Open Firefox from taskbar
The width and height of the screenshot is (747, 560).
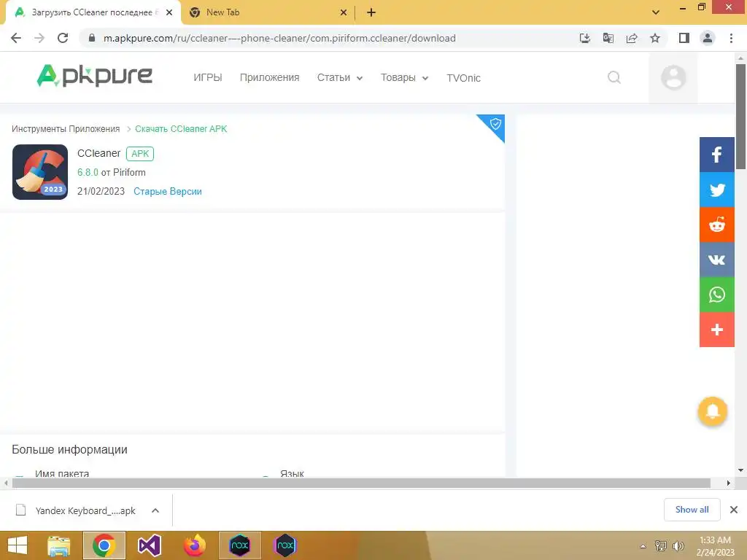tap(194, 545)
